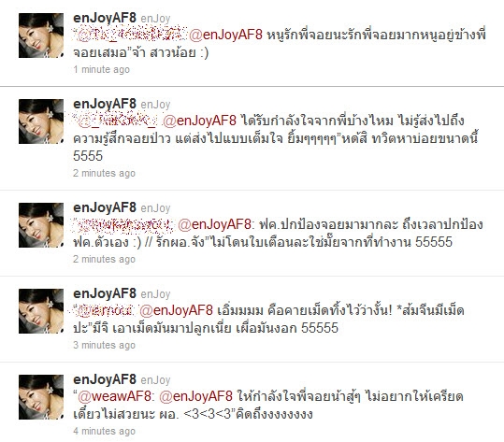Click the gray 'enJoy' display name in the last tweet
Image resolution: width=504 pixels, height=442 pixels.
[x=155, y=380]
